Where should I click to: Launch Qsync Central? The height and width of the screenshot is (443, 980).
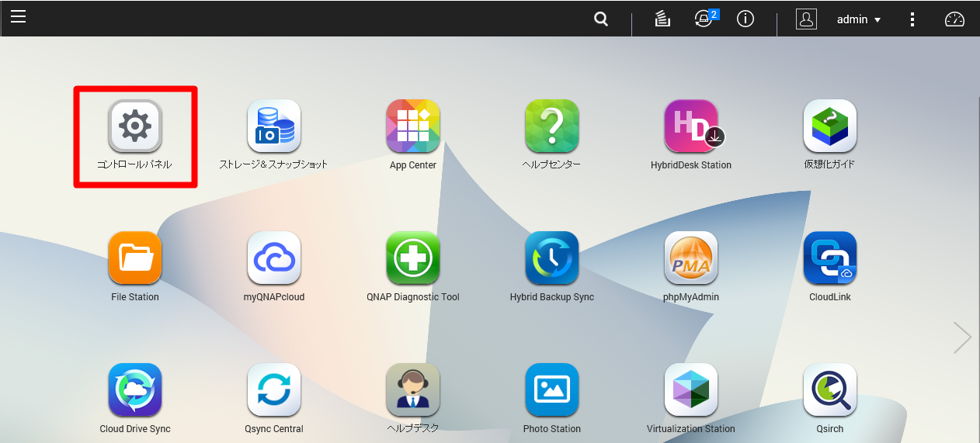274,389
